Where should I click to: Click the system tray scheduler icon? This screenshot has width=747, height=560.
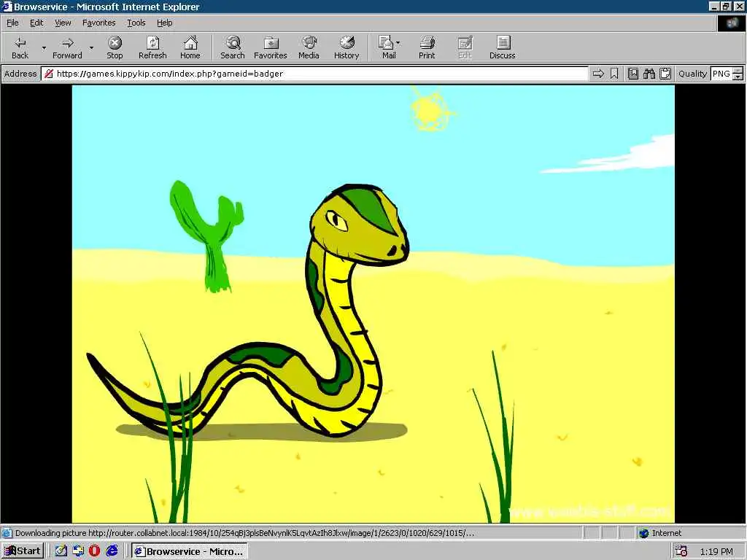click(681, 551)
